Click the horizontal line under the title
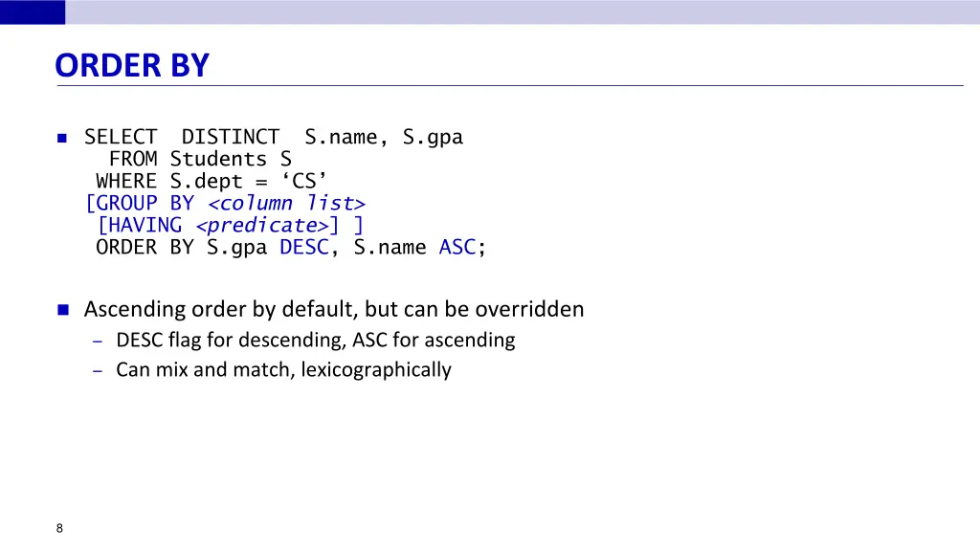 tap(510, 85)
